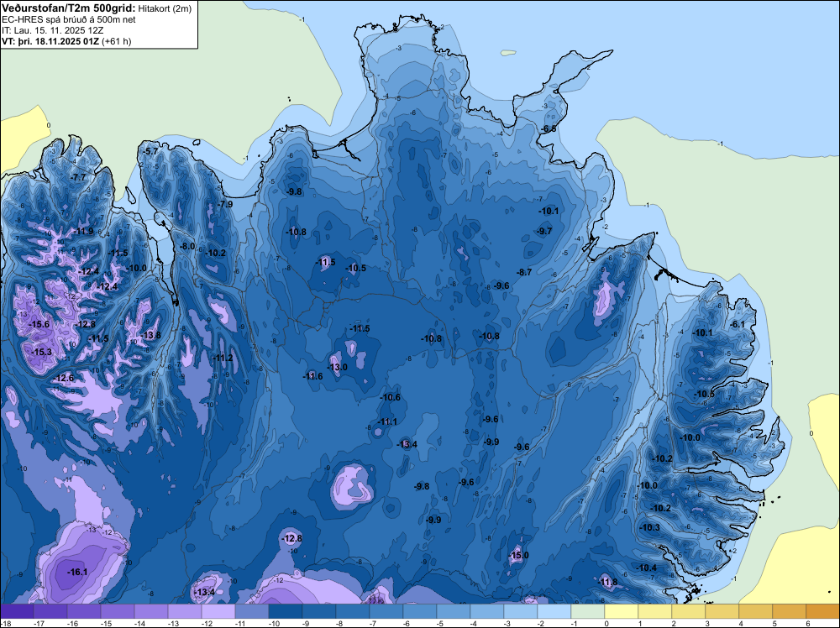
Task: Click the legend swatch between -13 and -12
Action: 184,611
